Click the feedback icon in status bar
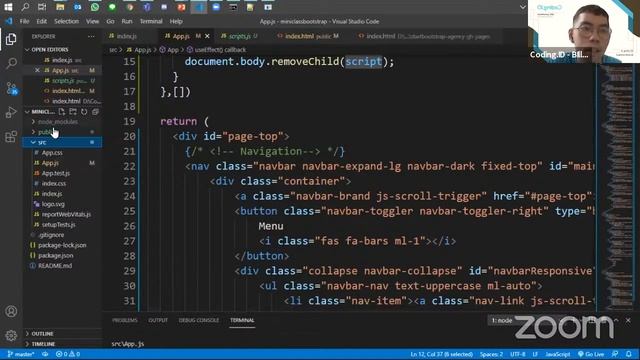The width and height of the screenshot is (640, 360). point(615,354)
